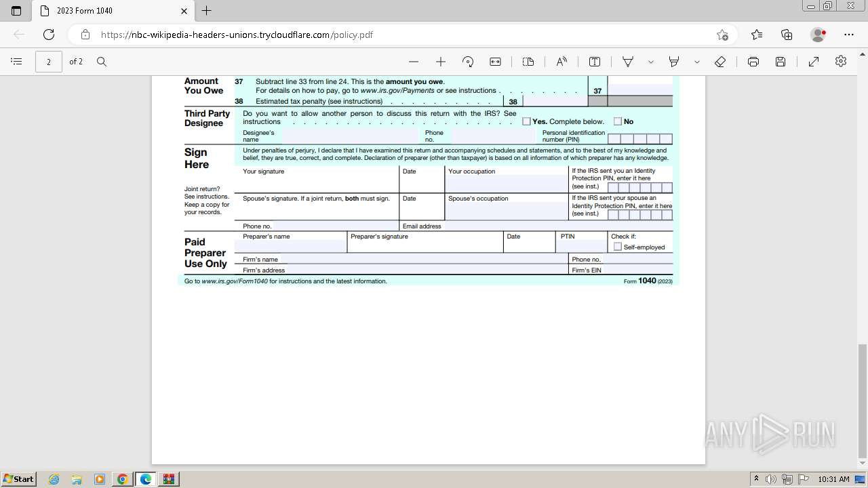Click the Preparer's name field
Image resolution: width=868 pixels, height=488 pixels.
(290, 246)
